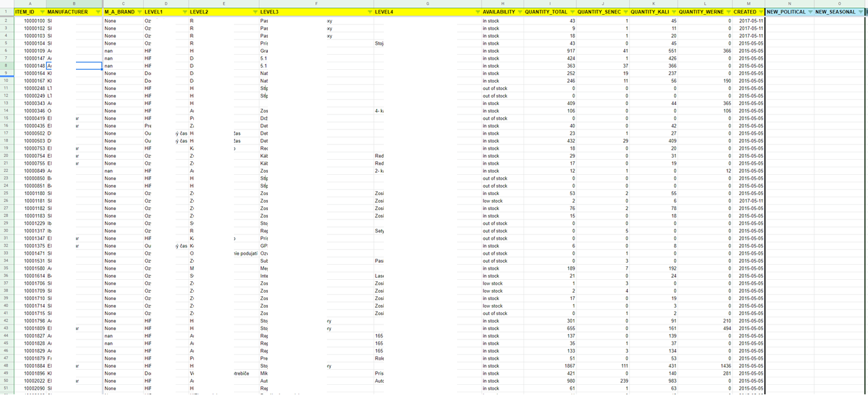Open the LEVEL1 column filter icon
The image size is (868, 395).
tap(184, 12)
